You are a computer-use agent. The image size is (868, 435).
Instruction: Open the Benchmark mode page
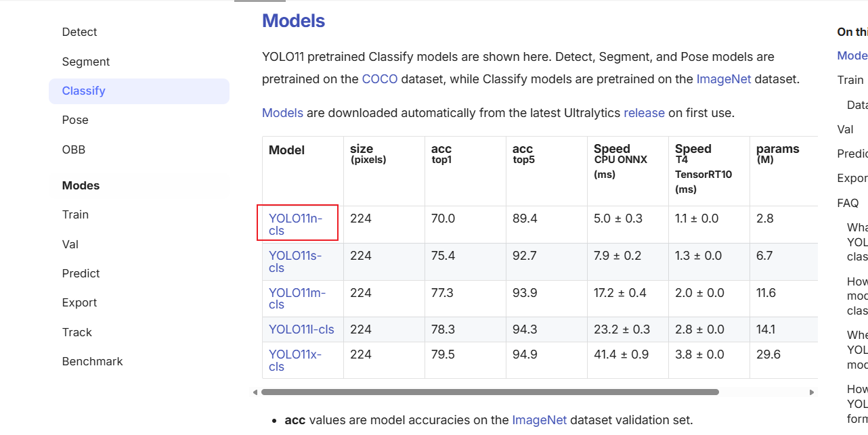coord(92,361)
